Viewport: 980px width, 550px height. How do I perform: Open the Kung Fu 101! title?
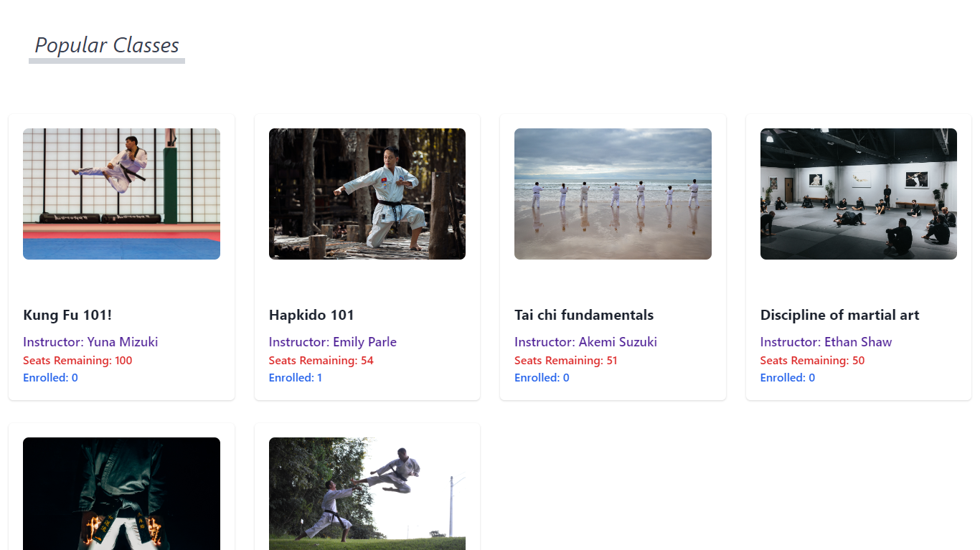[67, 315]
